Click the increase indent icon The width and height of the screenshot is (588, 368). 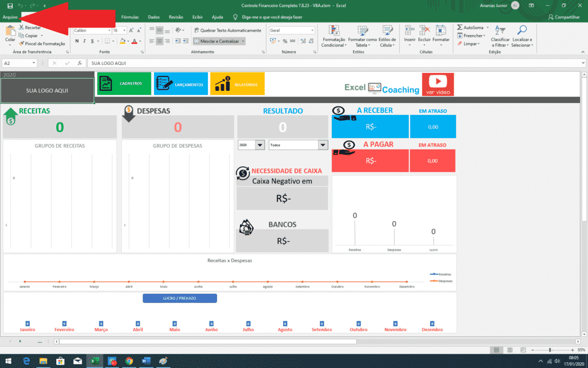point(186,41)
